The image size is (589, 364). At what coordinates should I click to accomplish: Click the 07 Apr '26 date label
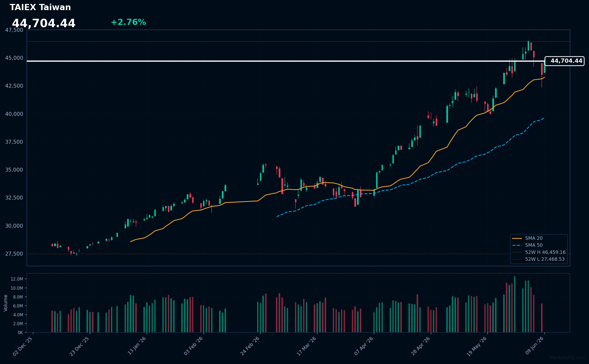363,346
